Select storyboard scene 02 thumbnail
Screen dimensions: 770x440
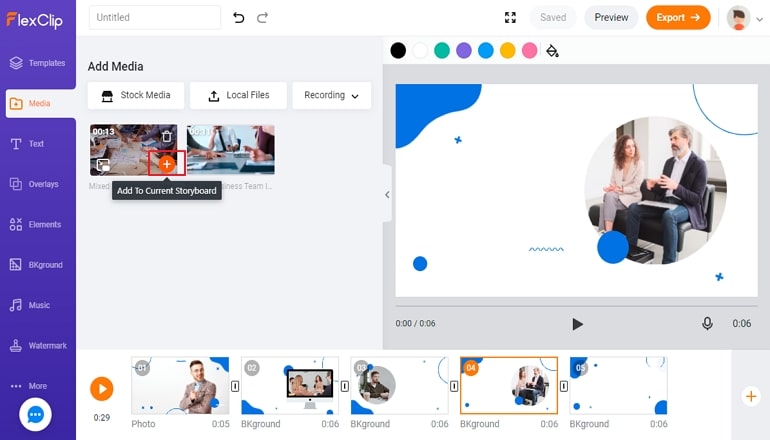point(290,385)
